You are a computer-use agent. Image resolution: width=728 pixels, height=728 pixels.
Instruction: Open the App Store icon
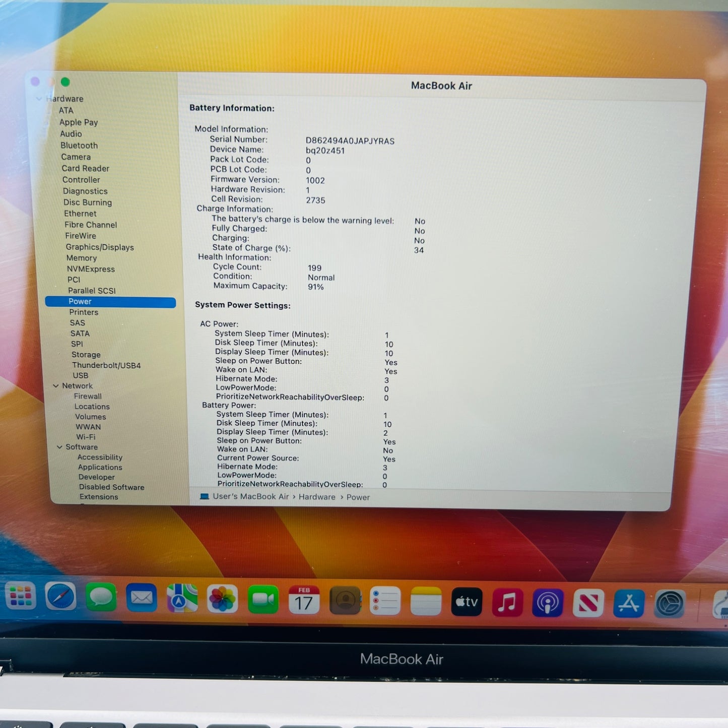coord(629,603)
